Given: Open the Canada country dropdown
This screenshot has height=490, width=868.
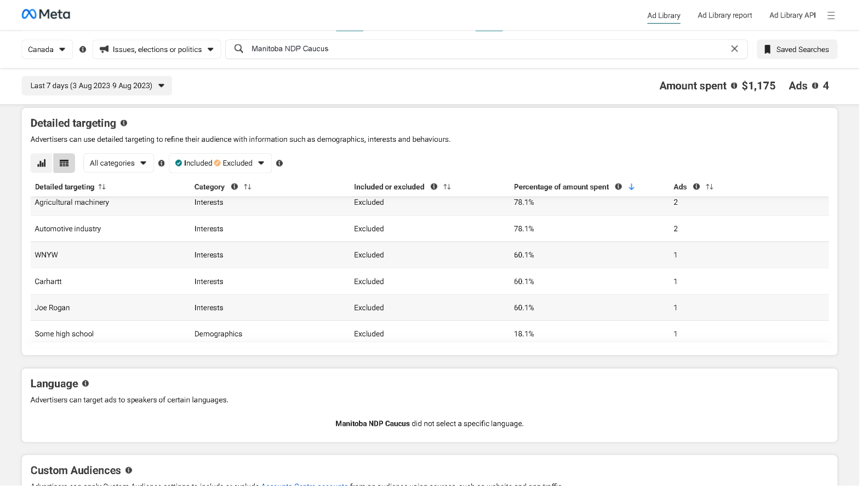Looking at the screenshot, I should tap(47, 49).
